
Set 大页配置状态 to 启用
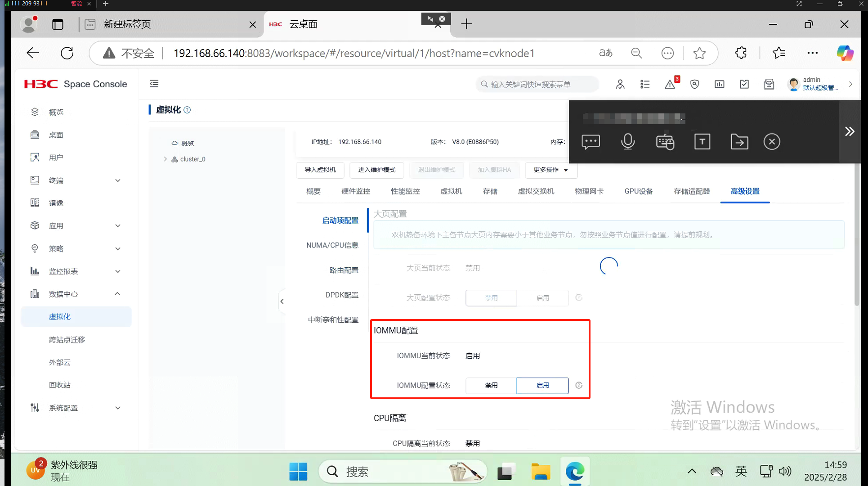click(x=542, y=298)
